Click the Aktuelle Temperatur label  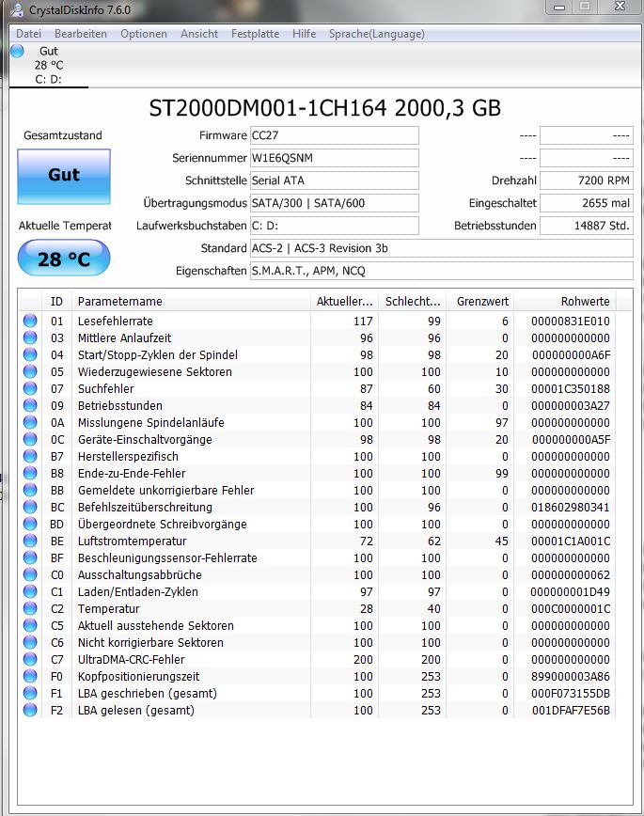click(x=65, y=226)
